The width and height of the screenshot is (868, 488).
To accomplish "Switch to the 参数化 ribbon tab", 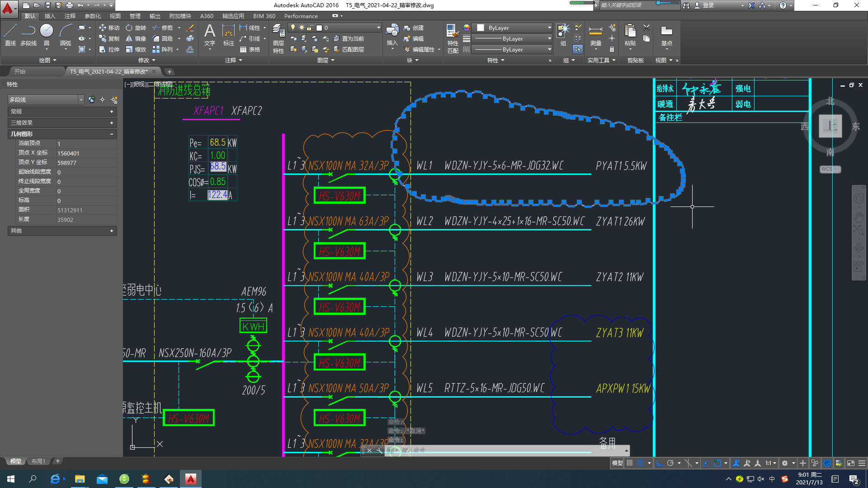I will [x=93, y=16].
